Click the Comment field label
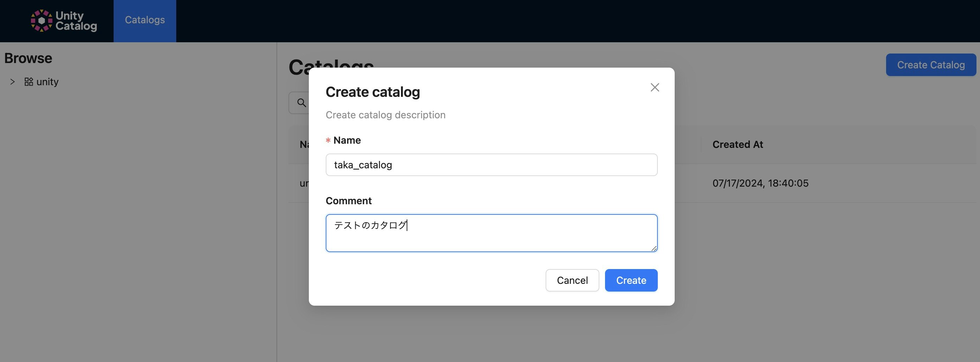The width and height of the screenshot is (980, 362). pyautogui.click(x=349, y=201)
